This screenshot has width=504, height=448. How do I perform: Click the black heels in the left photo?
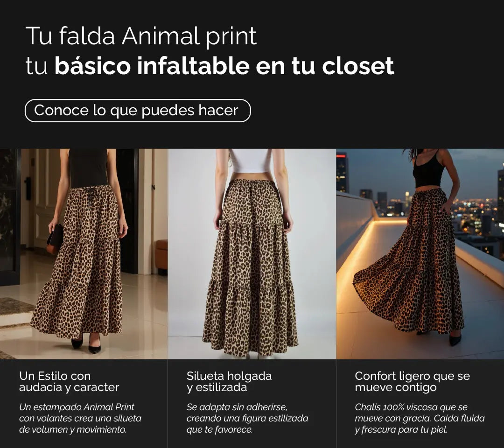(86, 343)
